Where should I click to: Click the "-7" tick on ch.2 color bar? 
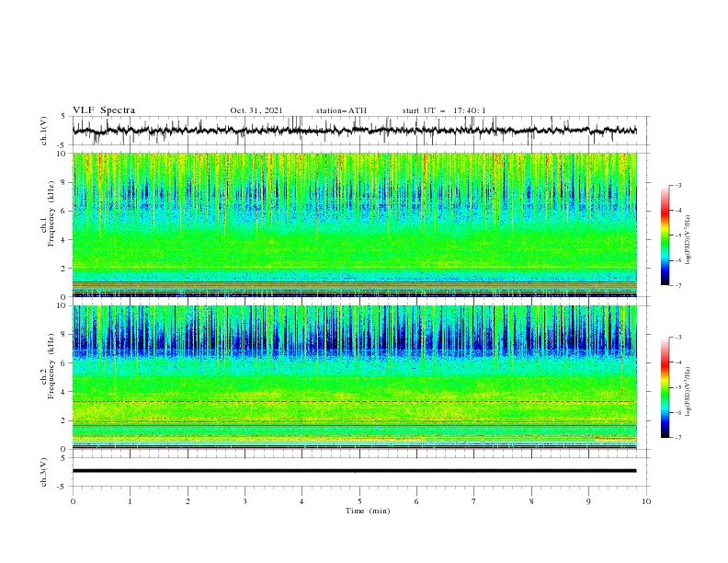pos(677,438)
